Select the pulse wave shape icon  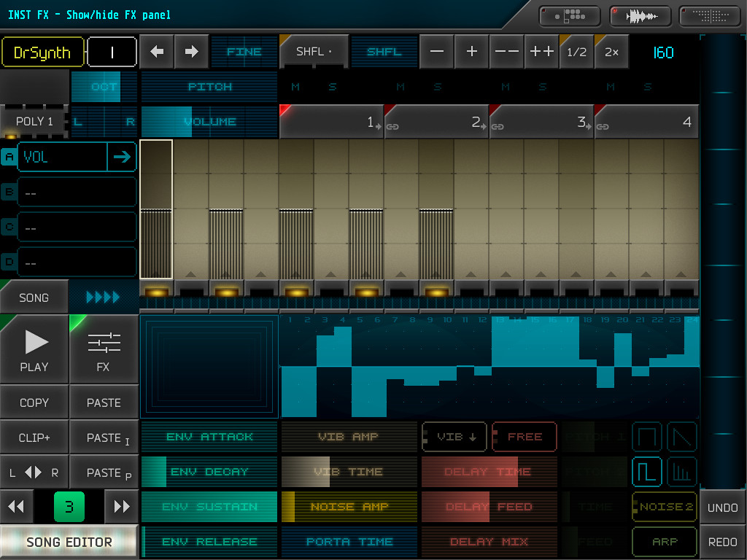coord(646,471)
